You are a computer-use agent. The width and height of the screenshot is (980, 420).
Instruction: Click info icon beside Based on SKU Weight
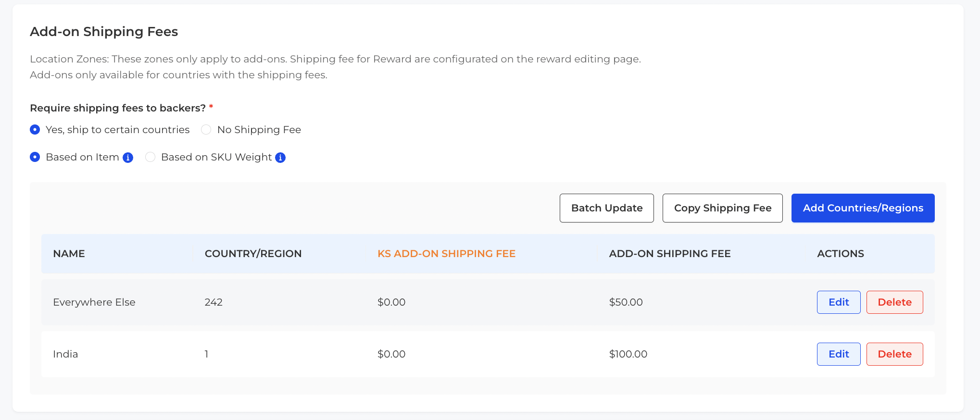pos(280,158)
